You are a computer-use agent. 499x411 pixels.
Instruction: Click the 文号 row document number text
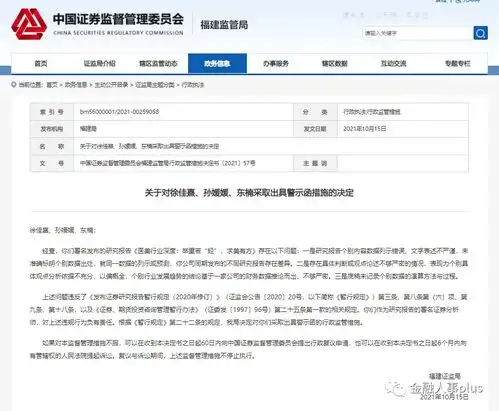[168, 163]
